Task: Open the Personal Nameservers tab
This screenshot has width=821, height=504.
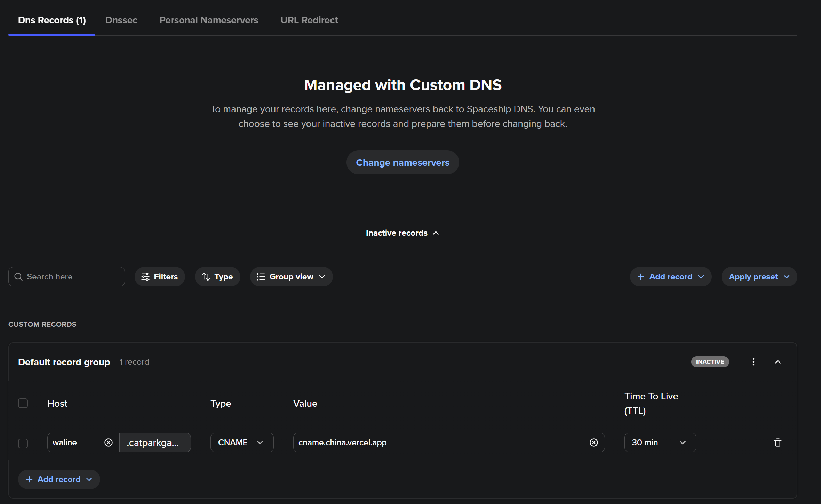Action: point(209,20)
